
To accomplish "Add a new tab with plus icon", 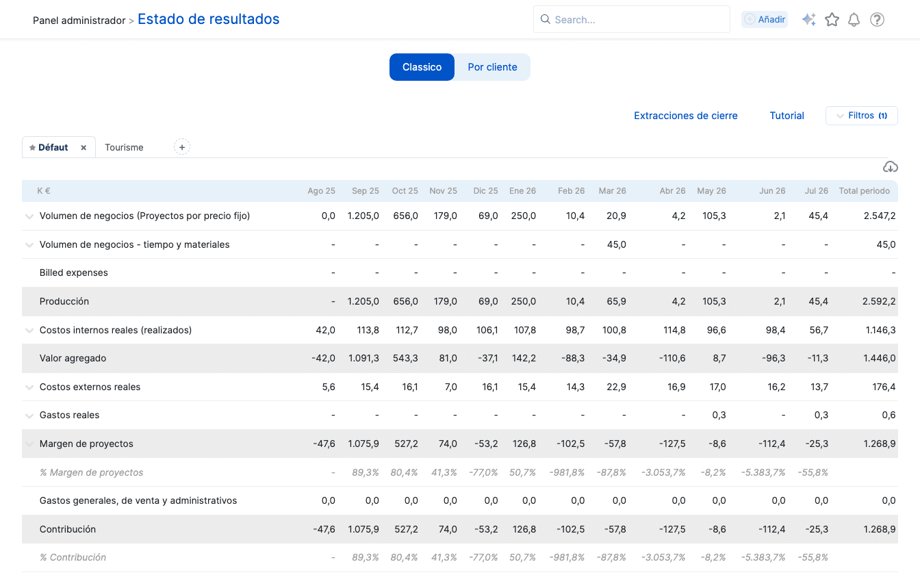I will pos(181,147).
